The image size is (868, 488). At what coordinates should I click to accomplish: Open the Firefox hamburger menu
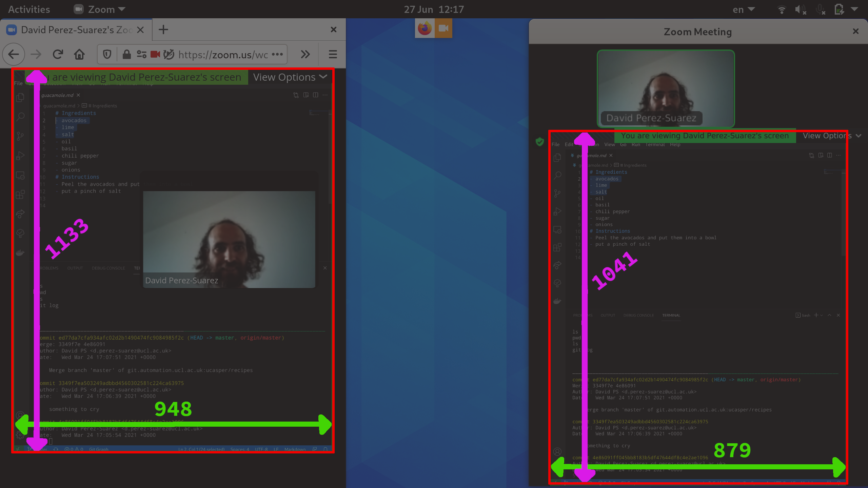click(x=333, y=54)
